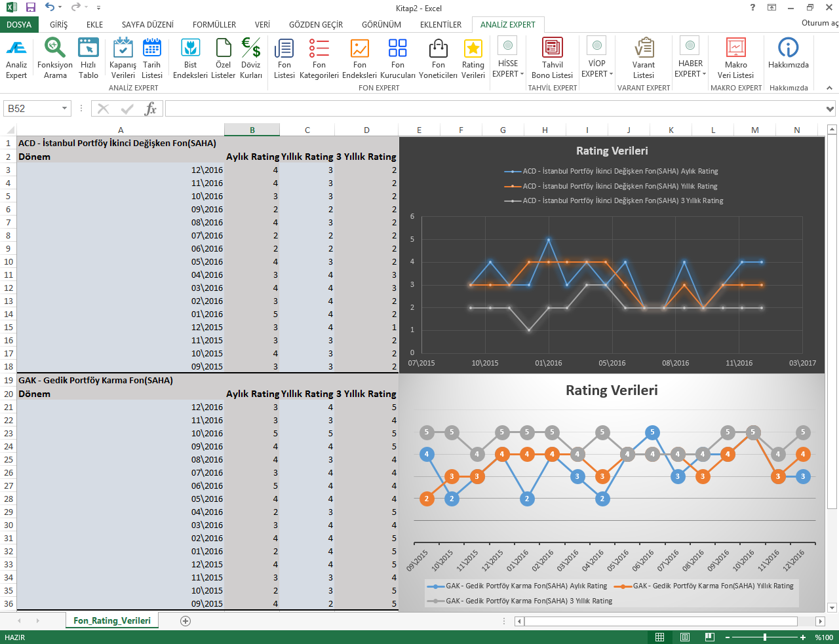Click Zoom out minus button

[726, 637]
